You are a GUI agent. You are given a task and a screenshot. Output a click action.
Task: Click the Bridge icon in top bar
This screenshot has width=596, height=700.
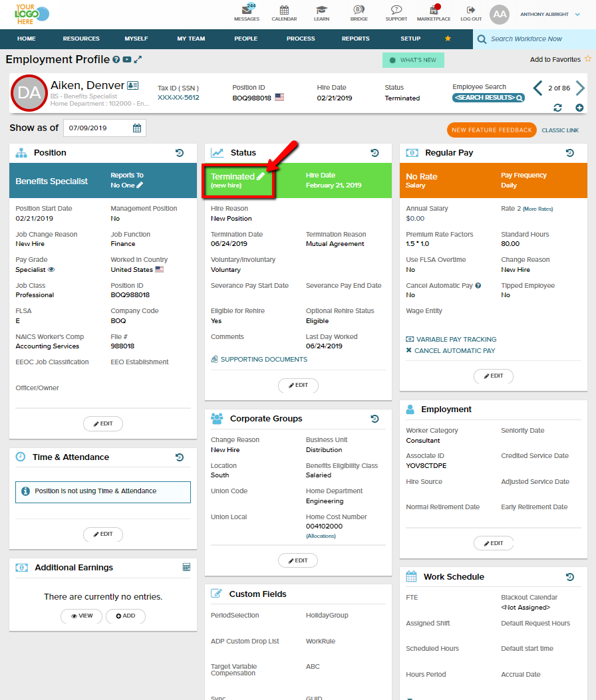click(x=359, y=11)
